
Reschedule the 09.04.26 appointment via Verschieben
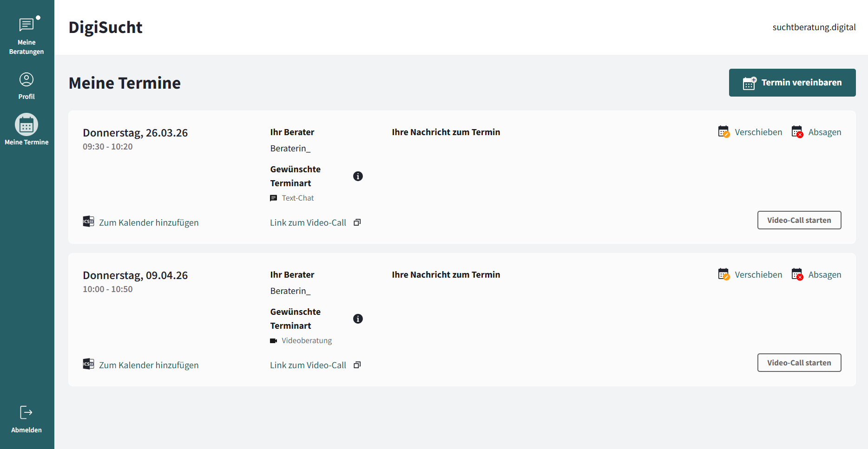[750, 275]
